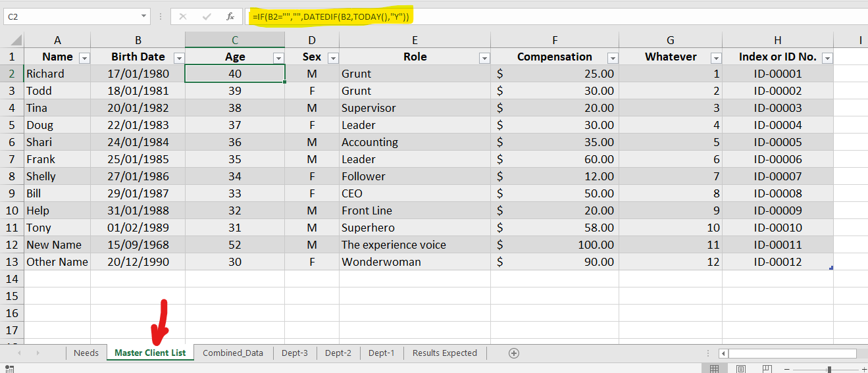Screen dimensions: 868x373
Task: Open the Results Expected sheet tab
Action: [445, 353]
